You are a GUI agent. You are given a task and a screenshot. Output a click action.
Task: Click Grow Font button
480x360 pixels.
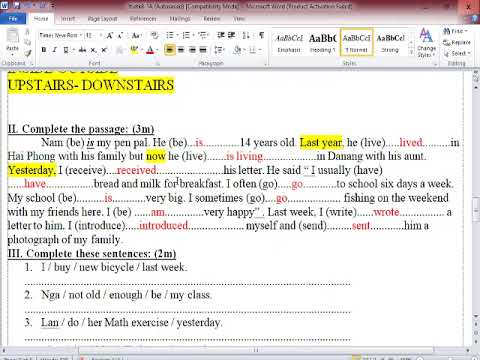110,35
